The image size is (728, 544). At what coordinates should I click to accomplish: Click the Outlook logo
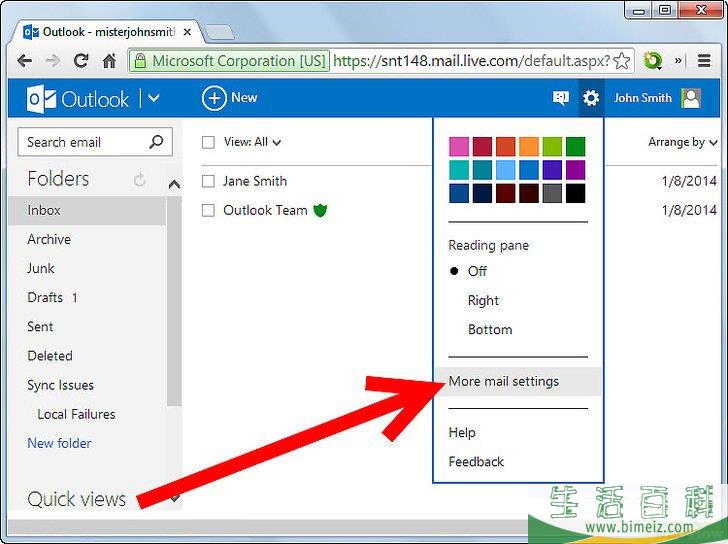tap(78, 99)
